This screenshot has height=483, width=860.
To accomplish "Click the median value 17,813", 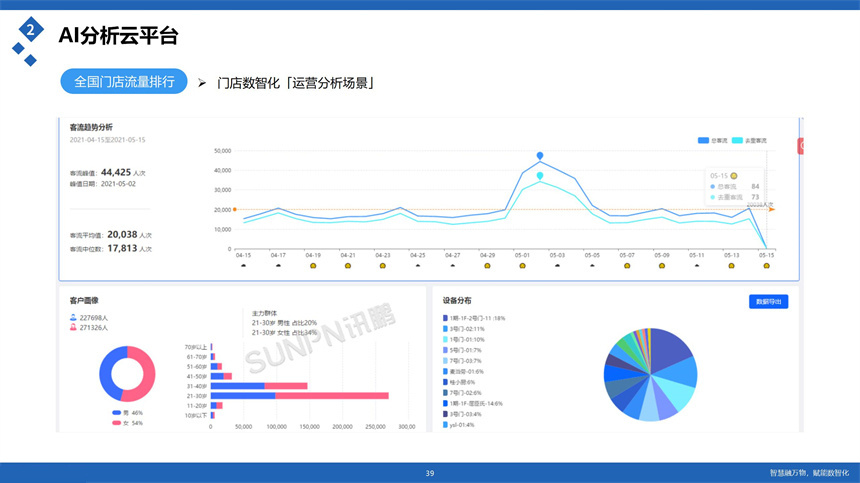I will [x=122, y=248].
